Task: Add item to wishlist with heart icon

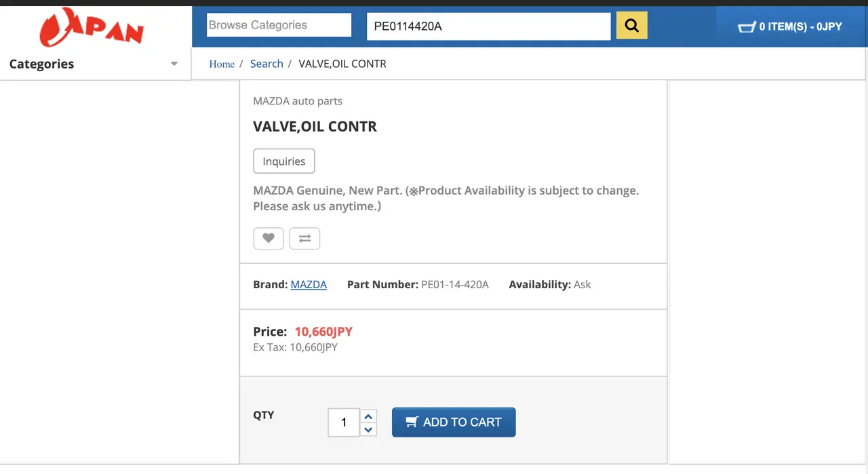Action: [x=269, y=238]
